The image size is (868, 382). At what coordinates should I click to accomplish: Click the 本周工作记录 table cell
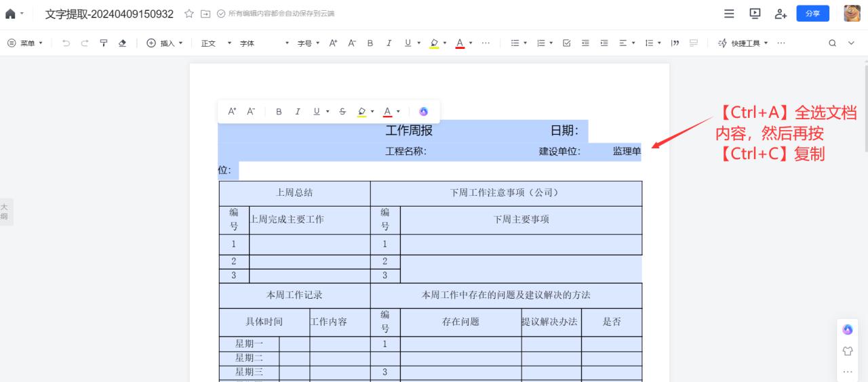pyautogui.click(x=294, y=295)
